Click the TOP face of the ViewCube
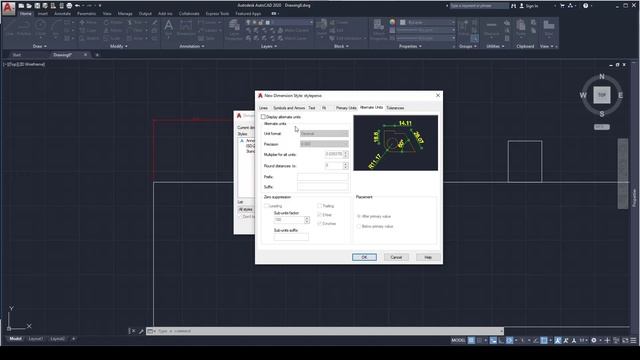Viewport: 640px width, 360px height. tap(602, 95)
